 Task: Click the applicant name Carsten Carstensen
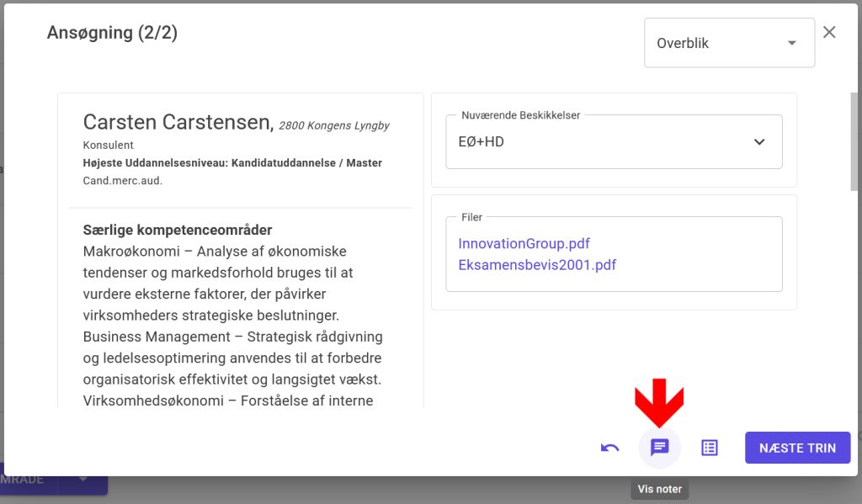pos(178,123)
